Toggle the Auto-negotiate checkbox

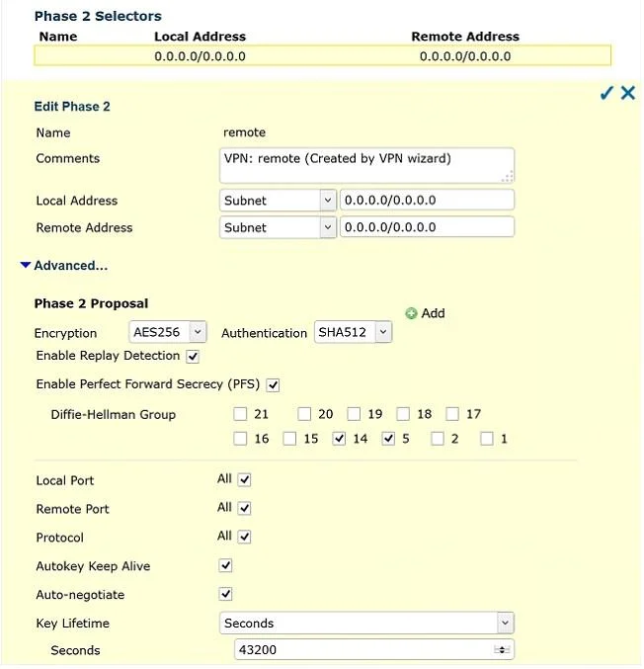click(225, 594)
